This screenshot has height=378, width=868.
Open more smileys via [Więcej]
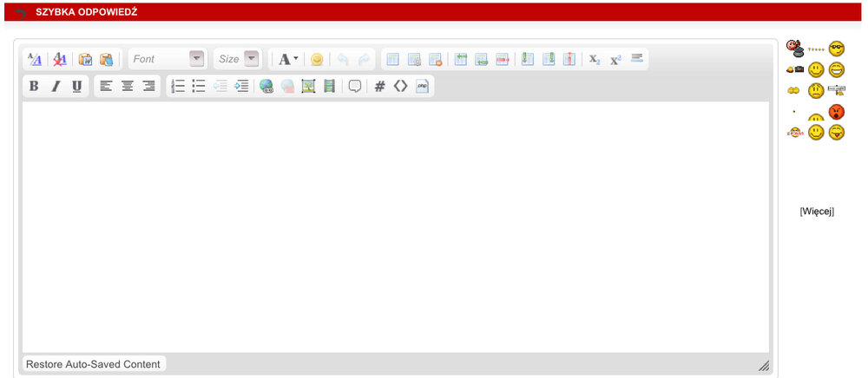(x=817, y=211)
